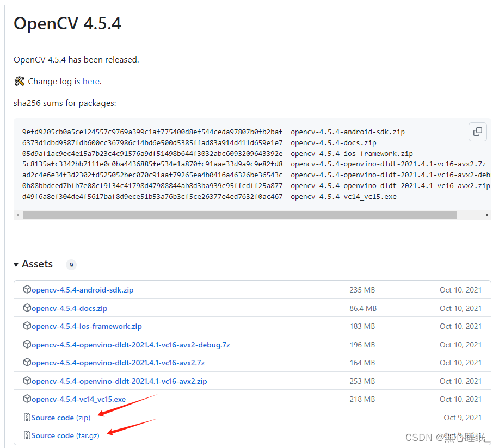Download opencv-4.5.4-ios-framework.zip asset
The width and height of the screenshot is (499, 448).
87,327
